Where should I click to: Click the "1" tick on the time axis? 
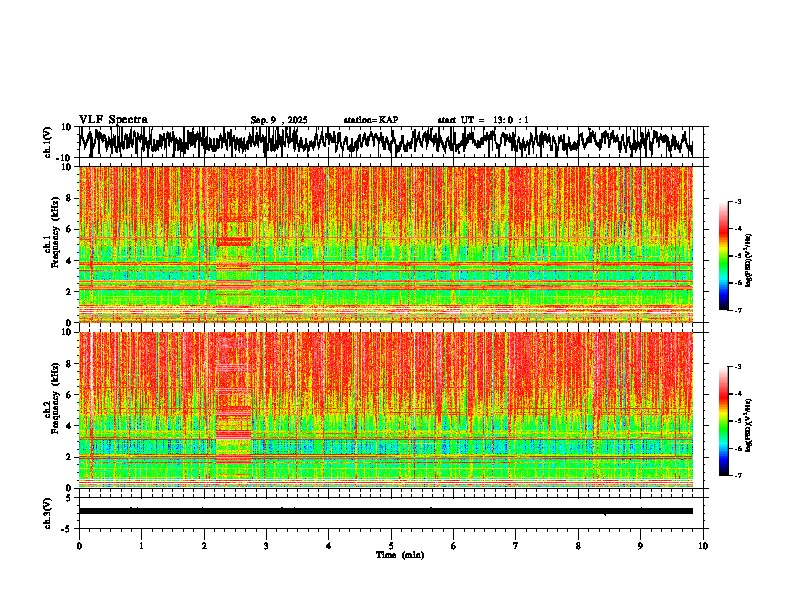tap(141, 546)
